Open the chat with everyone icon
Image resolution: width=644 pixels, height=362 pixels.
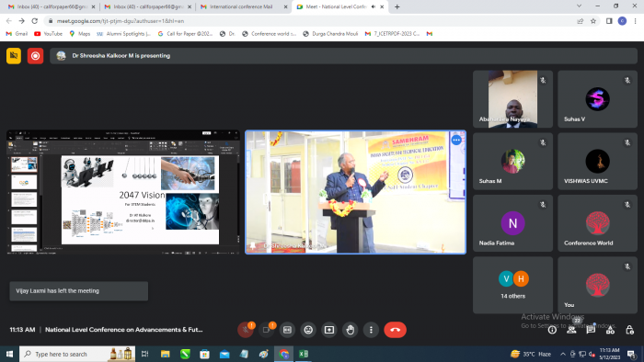click(x=591, y=330)
